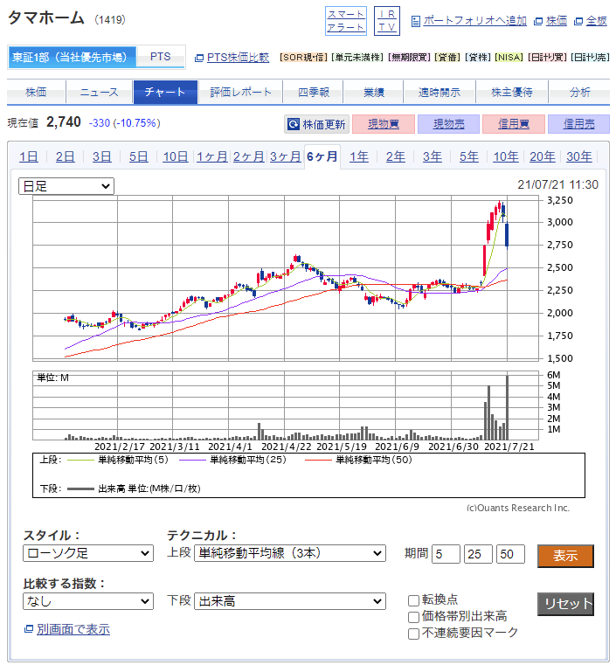Open the PTS株価比較 link
616x672 pixels.
click(x=238, y=58)
